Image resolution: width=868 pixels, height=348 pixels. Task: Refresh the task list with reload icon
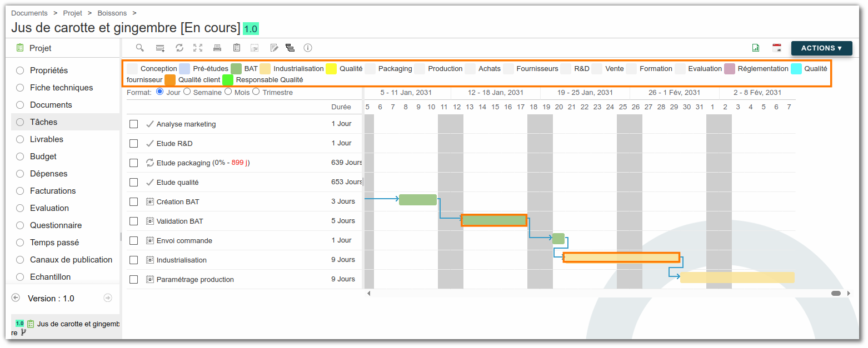tap(179, 48)
